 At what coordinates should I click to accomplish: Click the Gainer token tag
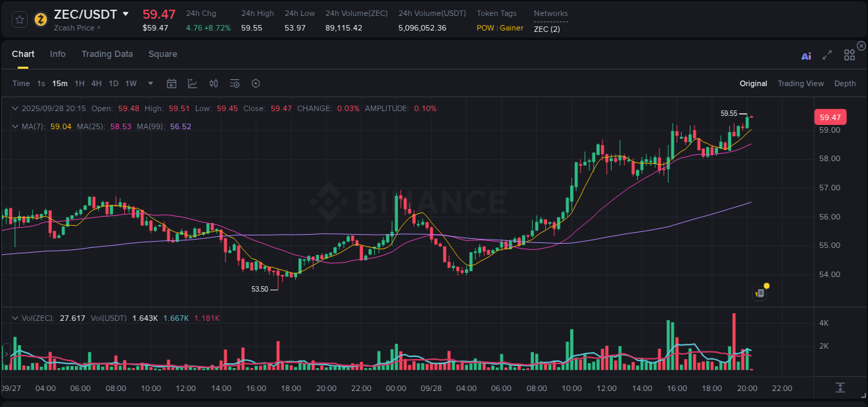click(x=512, y=28)
